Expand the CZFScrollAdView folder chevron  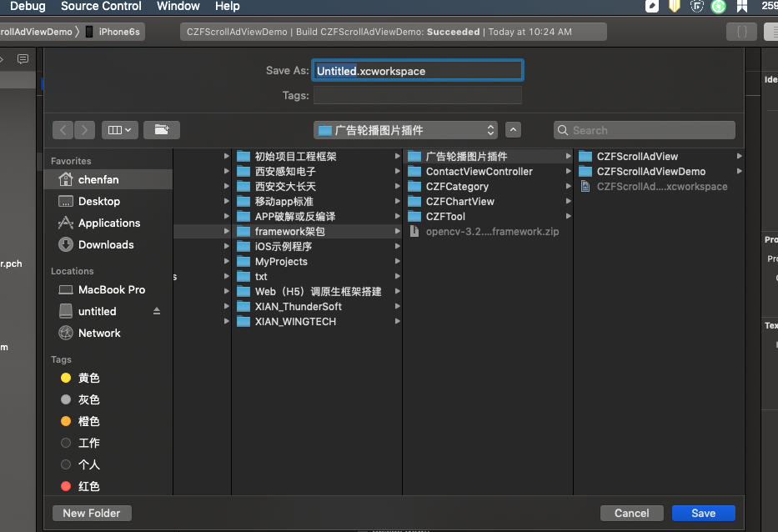(738, 156)
